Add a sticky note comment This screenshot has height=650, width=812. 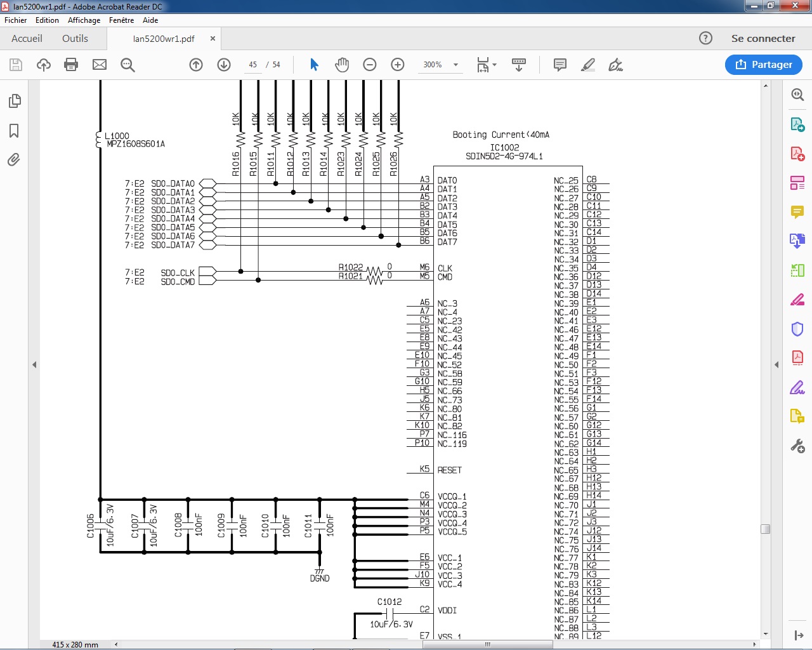pyautogui.click(x=560, y=65)
